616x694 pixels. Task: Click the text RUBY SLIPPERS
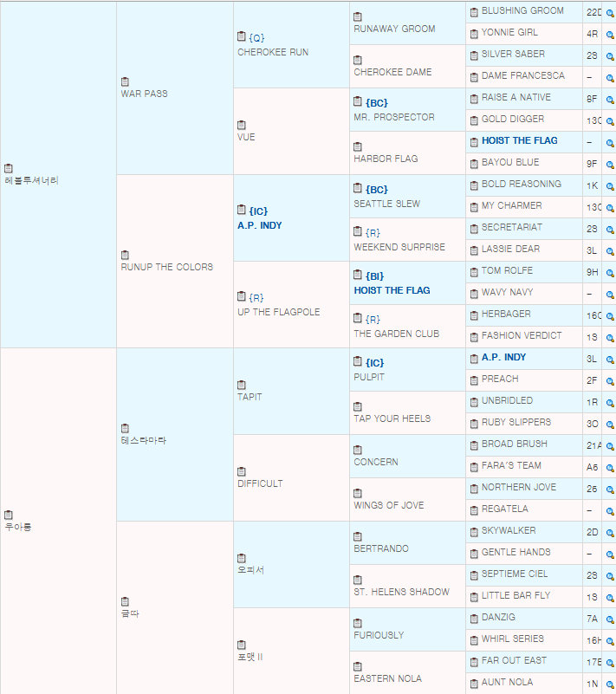(516, 422)
